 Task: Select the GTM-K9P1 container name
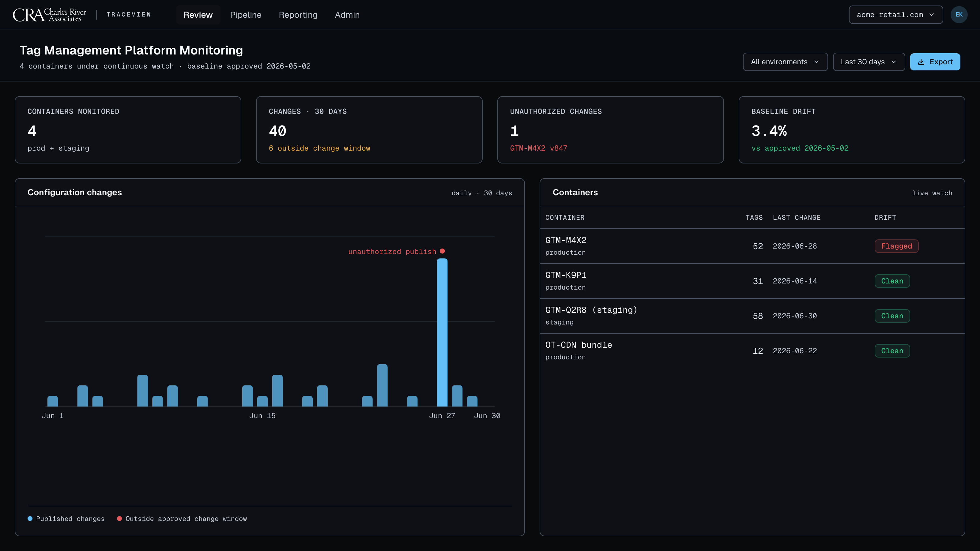pos(566,275)
